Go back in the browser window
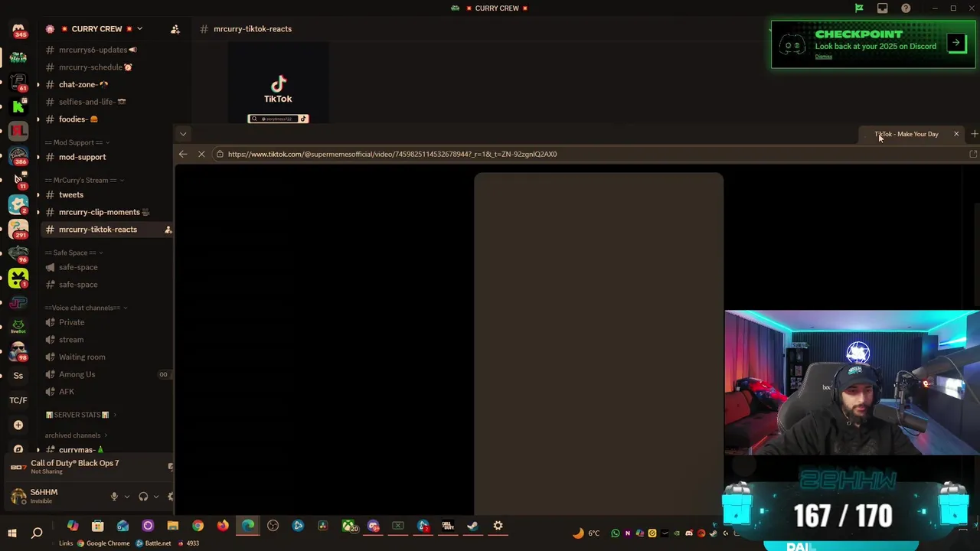Image resolution: width=980 pixels, height=551 pixels. [x=183, y=155]
